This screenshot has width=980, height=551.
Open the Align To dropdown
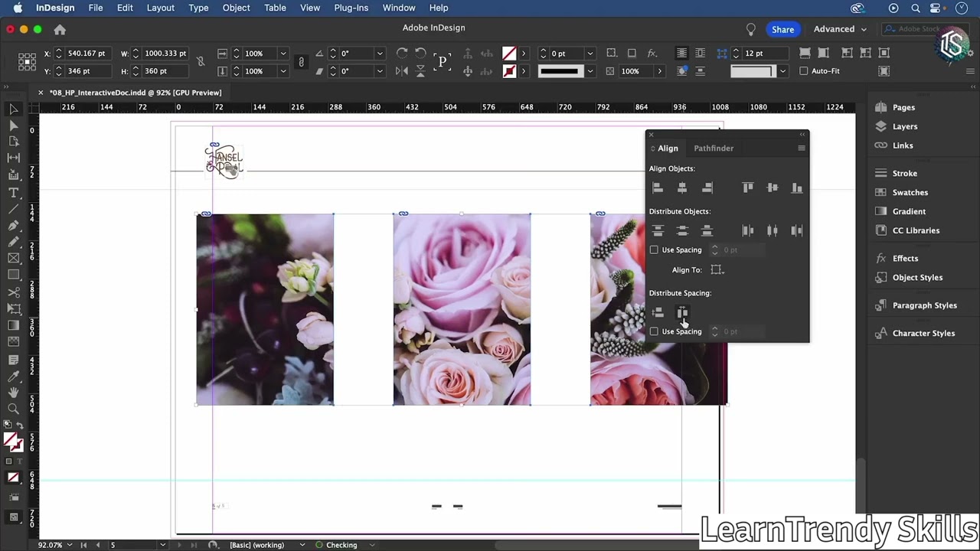pyautogui.click(x=717, y=269)
